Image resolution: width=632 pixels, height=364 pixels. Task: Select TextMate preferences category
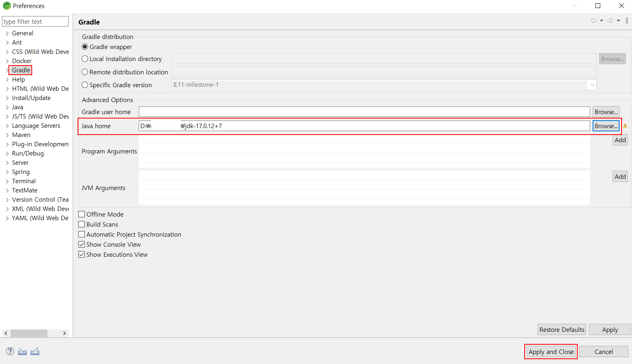25,190
